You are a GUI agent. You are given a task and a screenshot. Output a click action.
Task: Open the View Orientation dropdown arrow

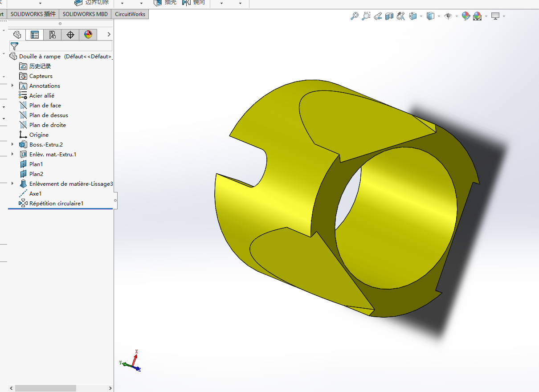(x=421, y=16)
